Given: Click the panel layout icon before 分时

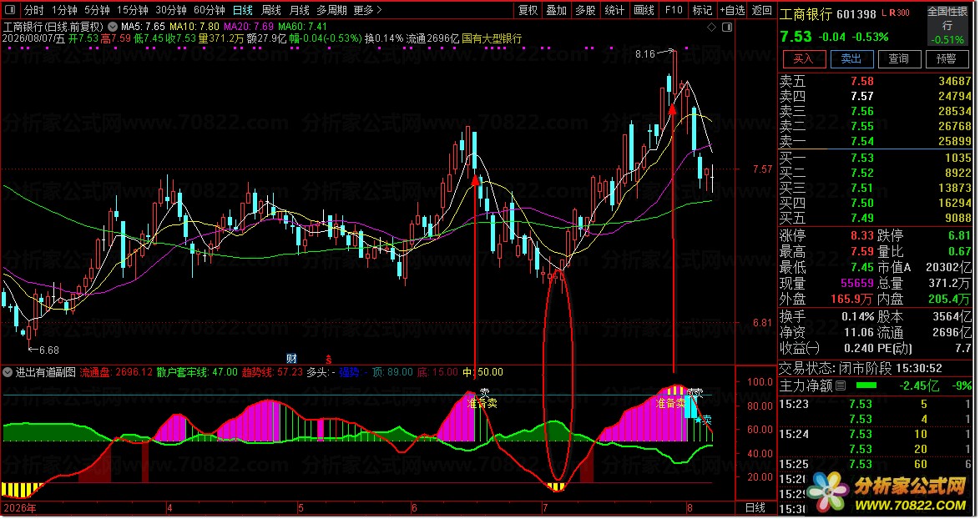Looking at the screenshot, I should pos(11,10).
